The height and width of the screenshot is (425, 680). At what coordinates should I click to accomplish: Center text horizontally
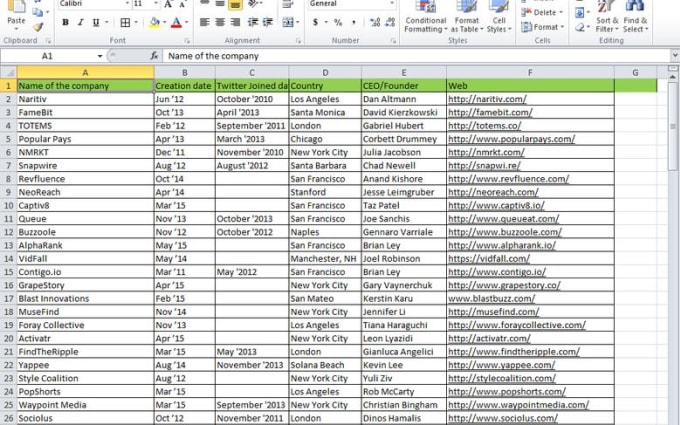tap(220, 22)
